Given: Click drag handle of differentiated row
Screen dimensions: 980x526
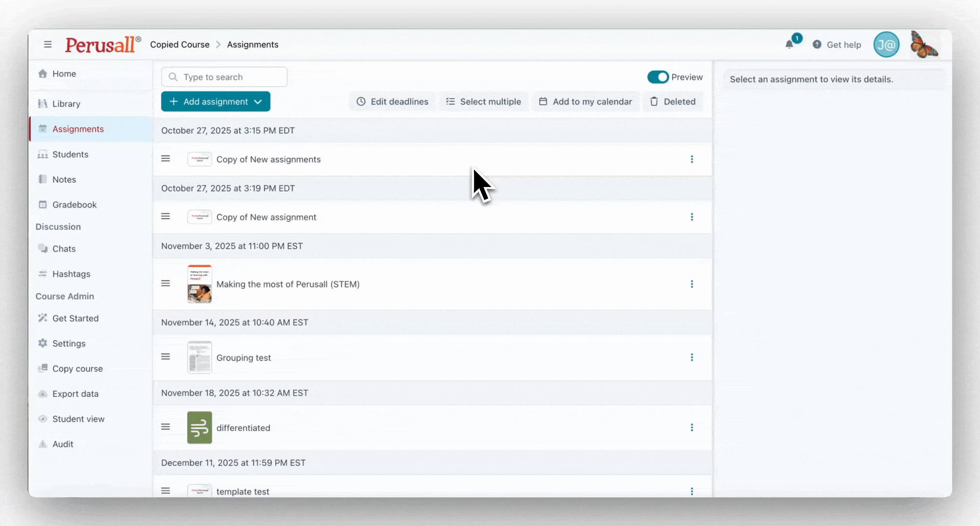Looking at the screenshot, I should [x=166, y=427].
